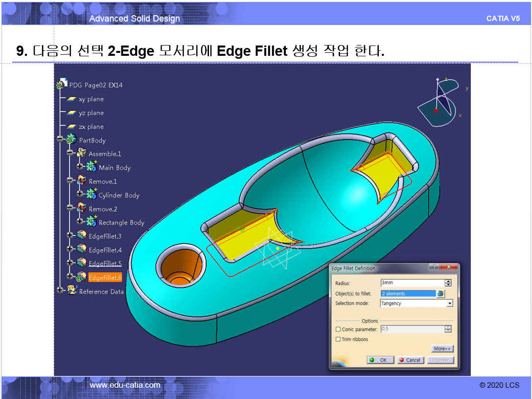Select the EdgeFillet.3 icon in tree

(81, 236)
